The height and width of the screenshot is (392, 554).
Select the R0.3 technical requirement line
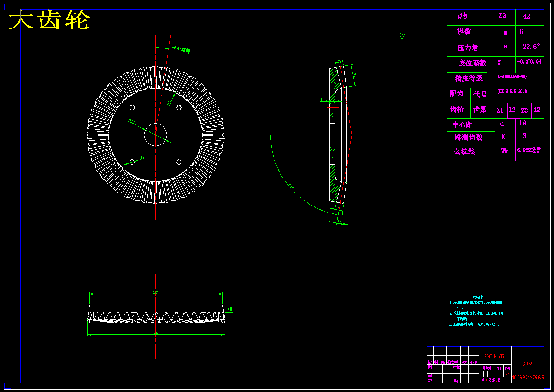point(459,308)
